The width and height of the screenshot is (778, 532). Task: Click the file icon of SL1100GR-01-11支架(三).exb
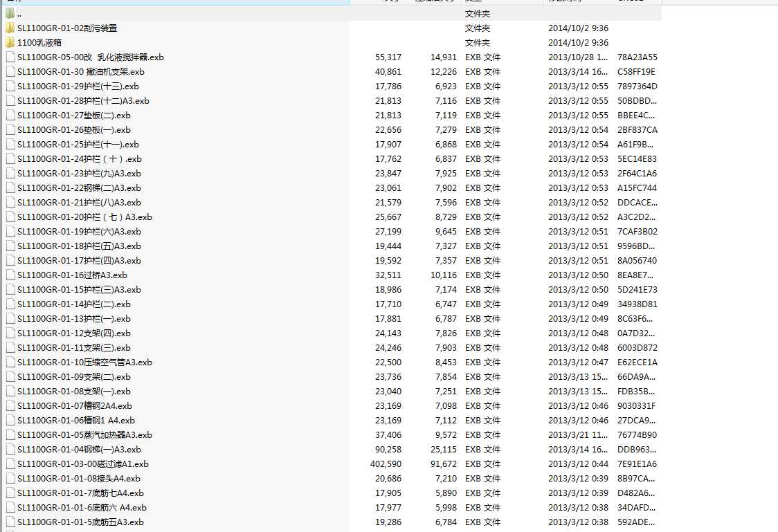click(x=10, y=347)
